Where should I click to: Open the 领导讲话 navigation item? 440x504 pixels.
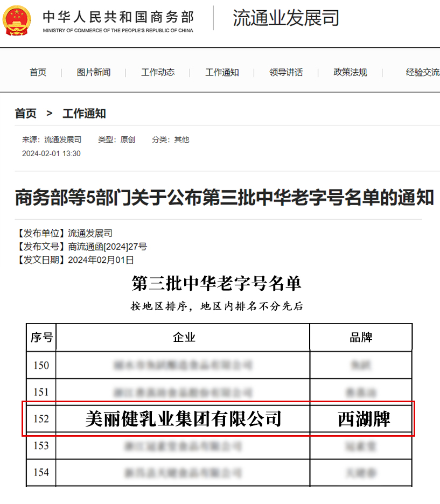click(x=286, y=72)
